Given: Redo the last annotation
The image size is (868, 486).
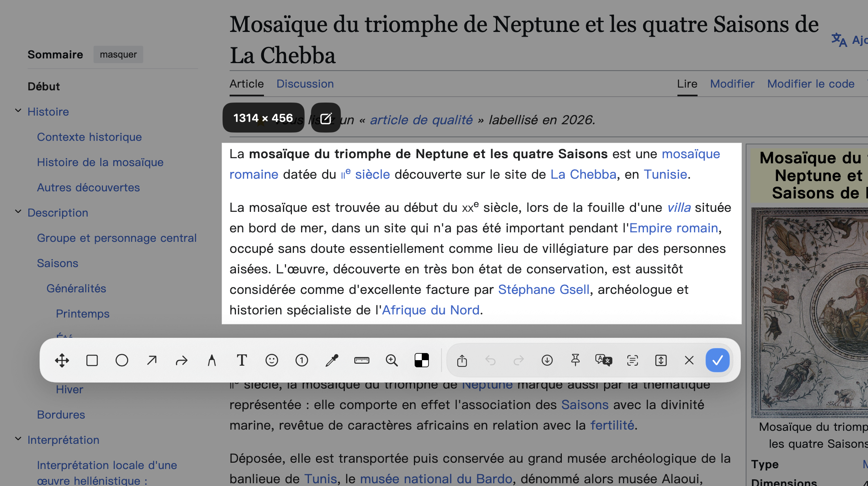Looking at the screenshot, I should point(519,360).
